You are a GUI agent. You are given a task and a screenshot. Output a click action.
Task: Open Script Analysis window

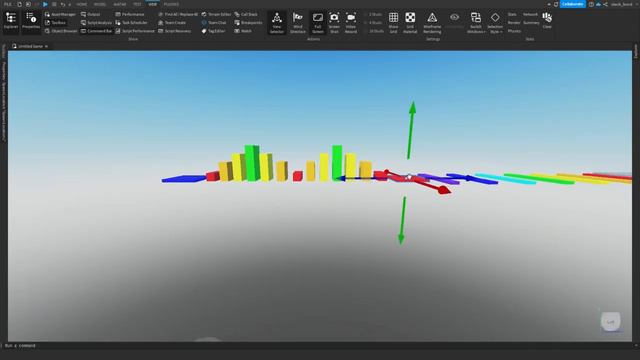96,23
